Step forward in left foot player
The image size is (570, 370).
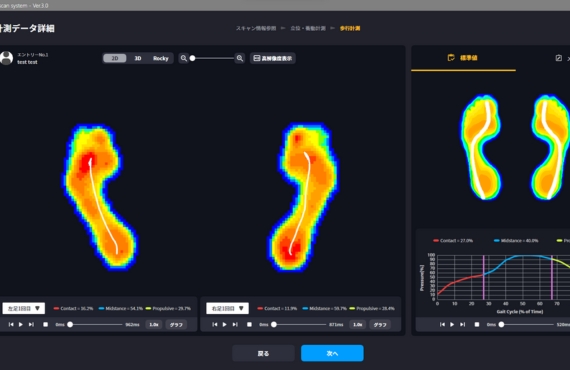(x=31, y=324)
